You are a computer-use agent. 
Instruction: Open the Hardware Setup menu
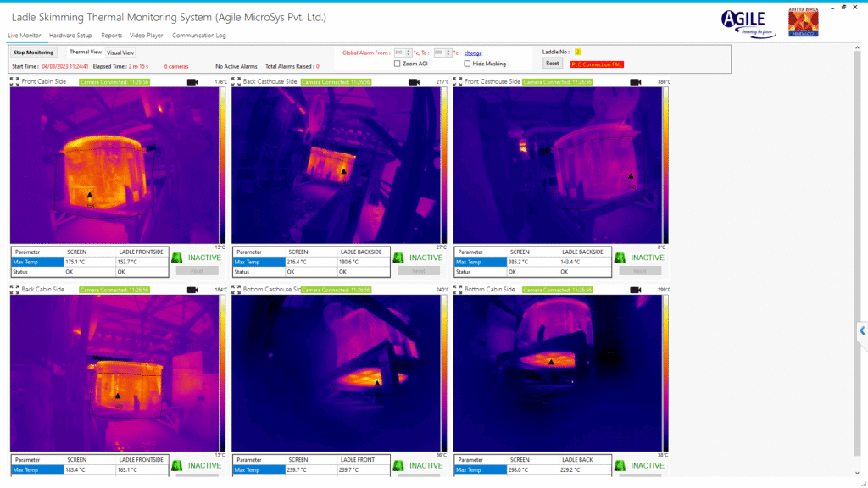click(x=70, y=36)
